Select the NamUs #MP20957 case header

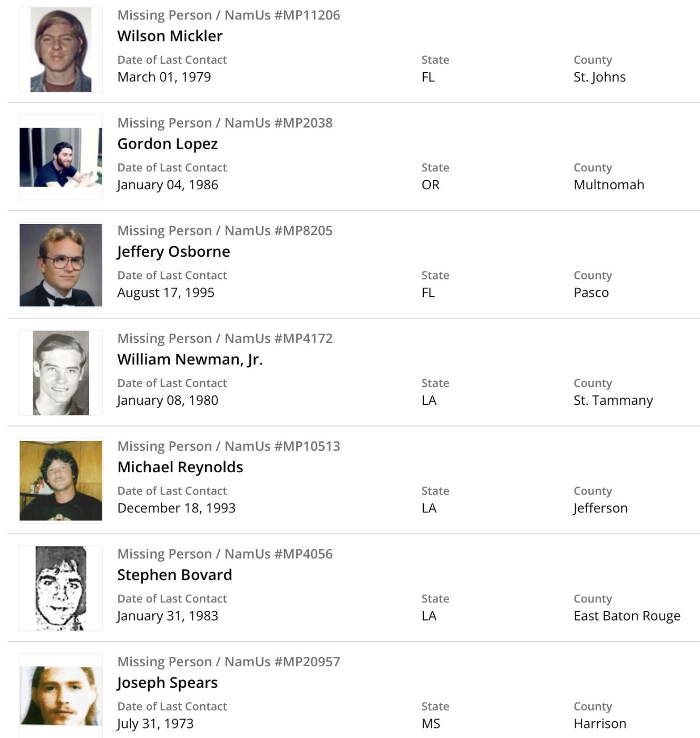click(228, 662)
